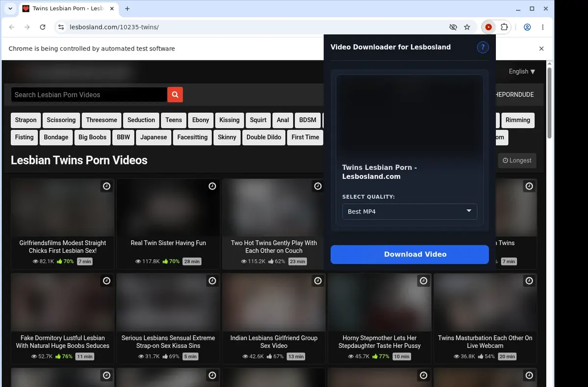Image resolution: width=588 pixels, height=387 pixels.
Task: Select the Scissoring tag
Action: coord(61,120)
